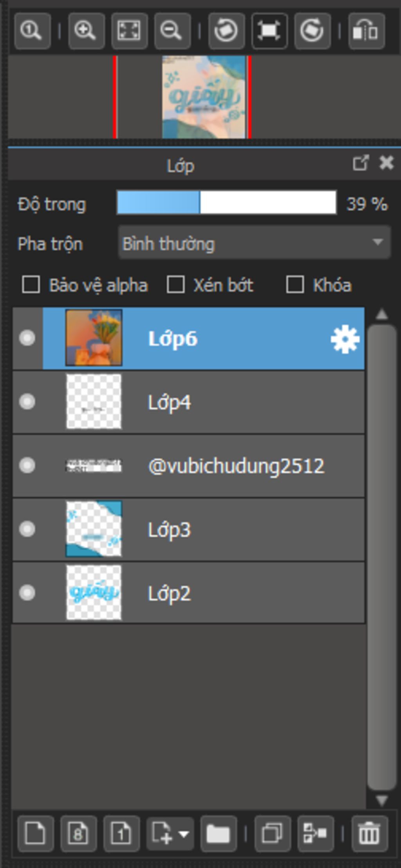Viewport: 401px width, 868px height.
Task: Create a new layer folder
Action: [x=219, y=834]
